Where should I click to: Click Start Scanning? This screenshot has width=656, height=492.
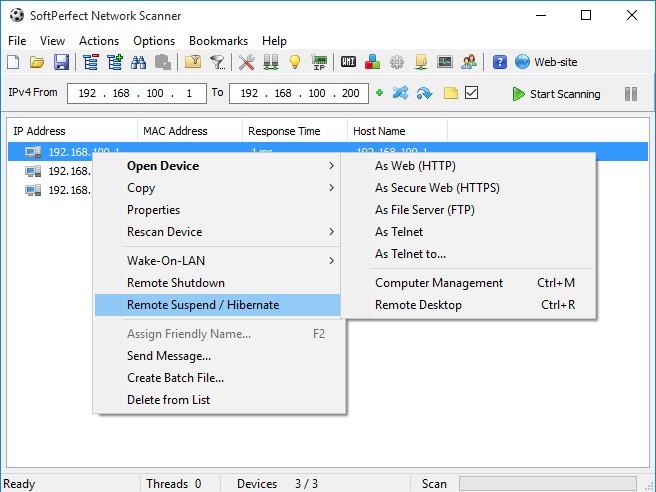(x=556, y=94)
